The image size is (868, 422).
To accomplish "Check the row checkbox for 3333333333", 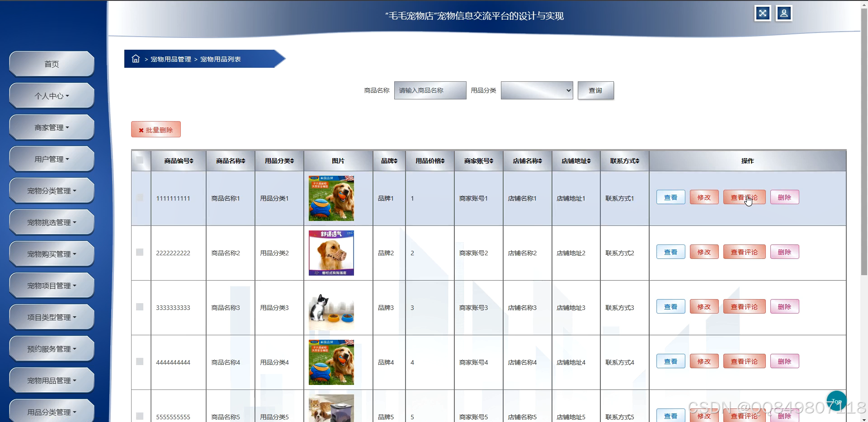I will pos(140,307).
